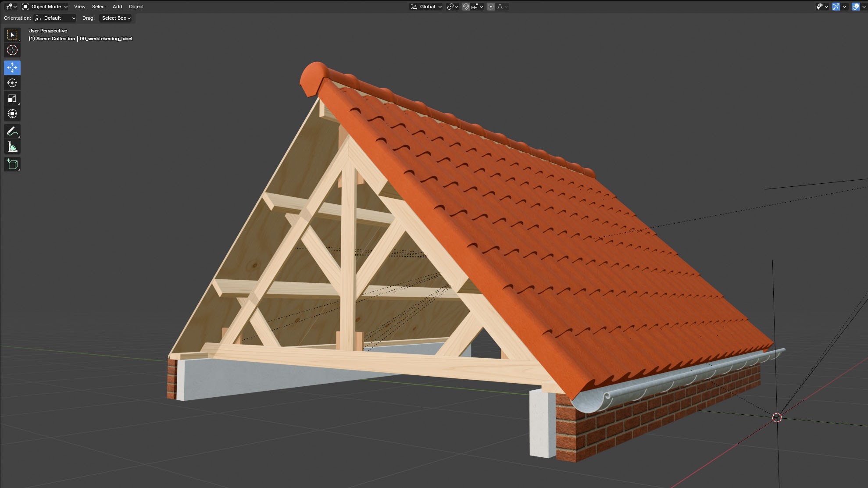
Task: Select the Annotate pencil tool
Action: (x=12, y=131)
